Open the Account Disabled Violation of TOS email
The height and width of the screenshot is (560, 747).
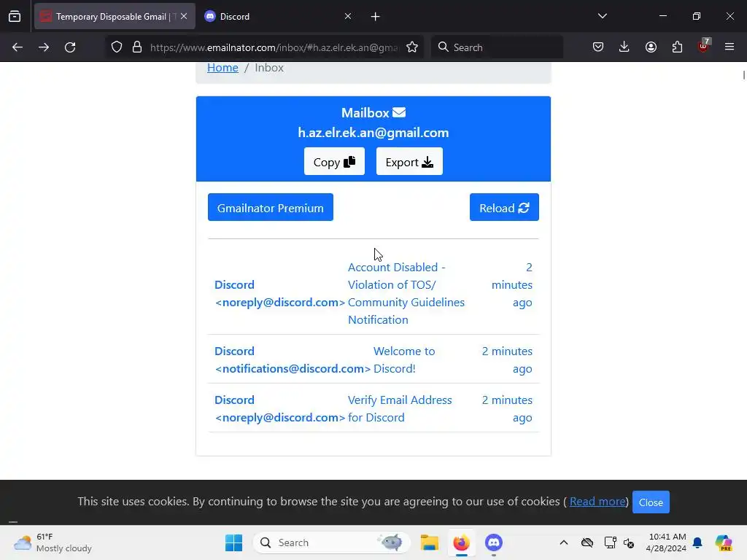pos(373,293)
